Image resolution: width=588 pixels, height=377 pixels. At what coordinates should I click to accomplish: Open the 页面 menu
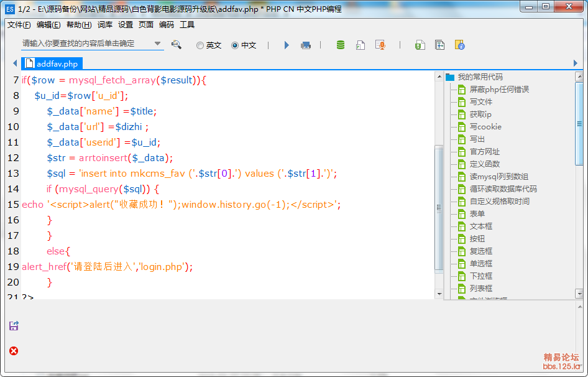pyautogui.click(x=146, y=25)
